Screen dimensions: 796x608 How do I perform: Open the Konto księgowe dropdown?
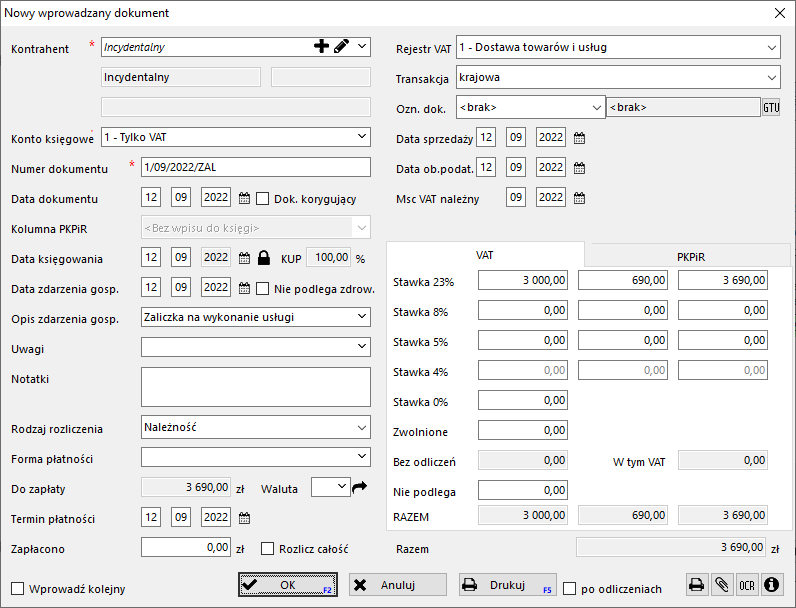point(361,136)
